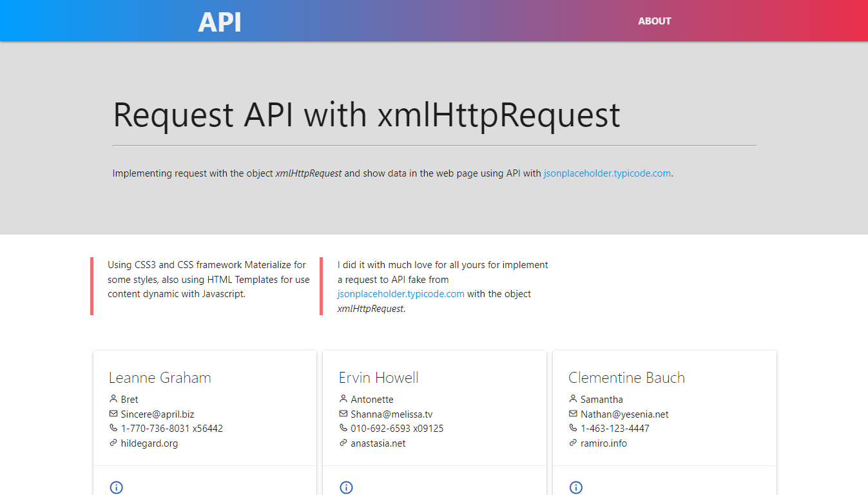Screen dimensions: 868x495
Task: Click phone number 1-770-736-8031 x56442
Action: click(x=172, y=429)
